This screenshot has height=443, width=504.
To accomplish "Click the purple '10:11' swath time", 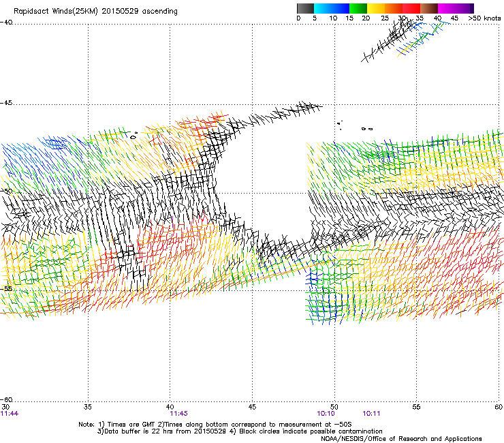I will (x=371, y=414).
